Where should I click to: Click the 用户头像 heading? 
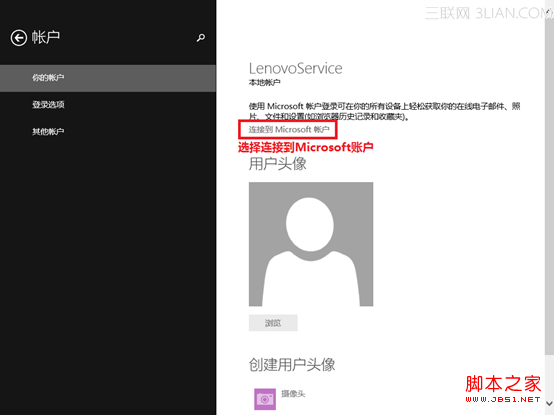coord(278,164)
